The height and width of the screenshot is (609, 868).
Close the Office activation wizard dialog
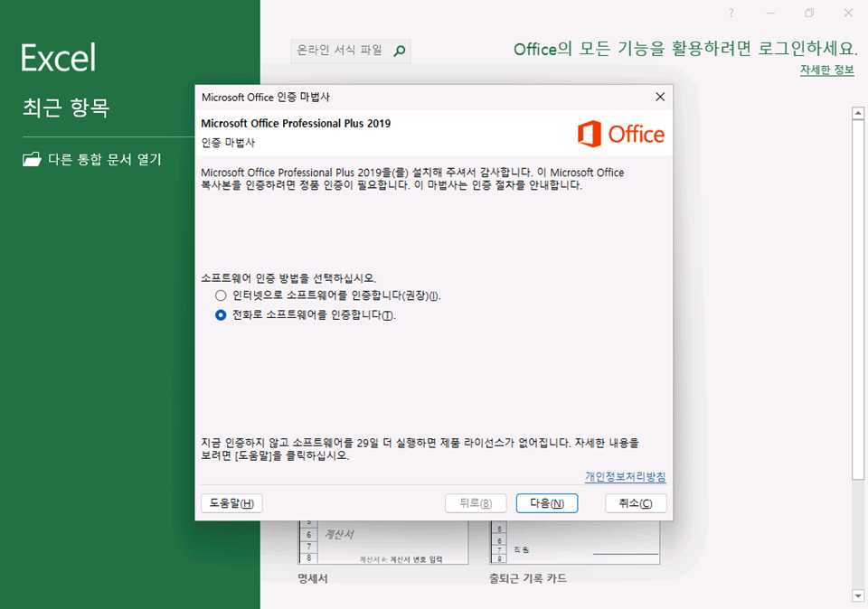click(x=660, y=97)
